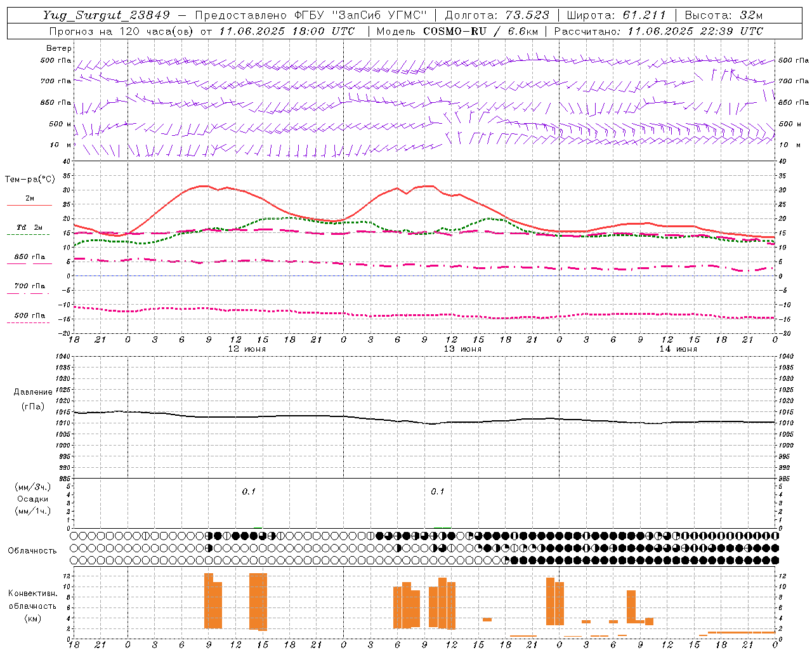Click the Рассчитано: 11.06.2025 22:39 UTC timestamp

658,31
